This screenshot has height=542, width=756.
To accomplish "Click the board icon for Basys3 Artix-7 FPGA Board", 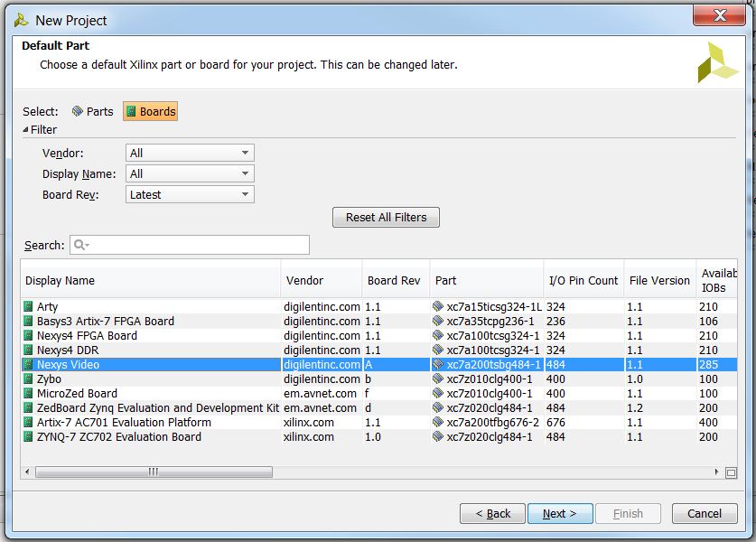I will pos(28,322).
